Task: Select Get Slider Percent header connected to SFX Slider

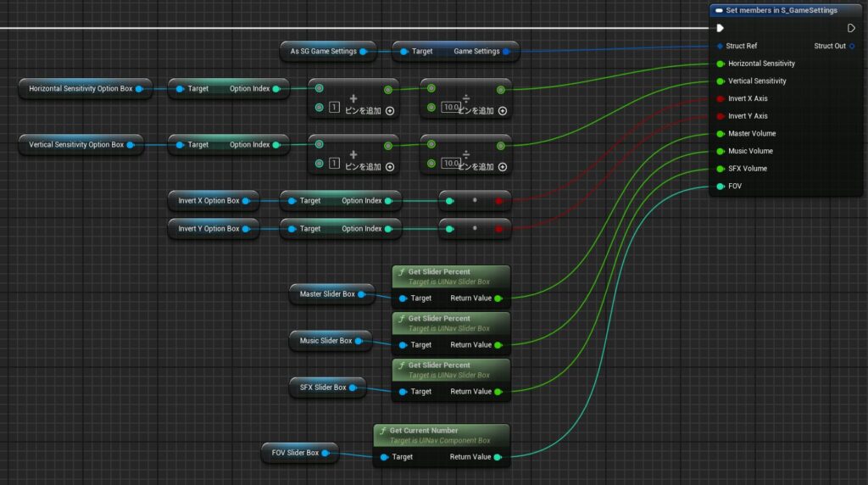Action: (x=451, y=370)
